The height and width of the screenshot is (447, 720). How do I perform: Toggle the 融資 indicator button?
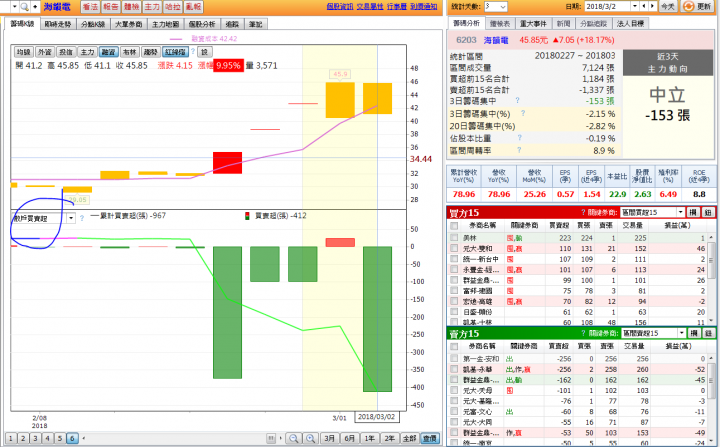click(108, 52)
